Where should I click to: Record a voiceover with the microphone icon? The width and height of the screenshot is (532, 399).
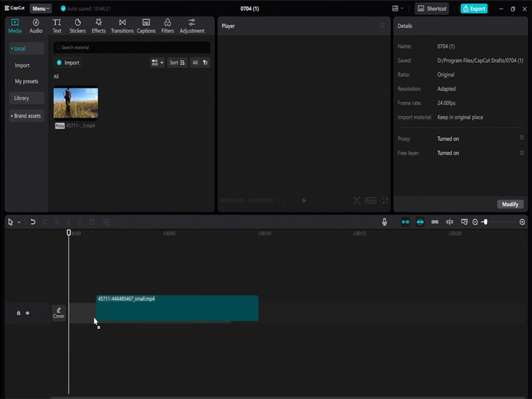point(384,222)
